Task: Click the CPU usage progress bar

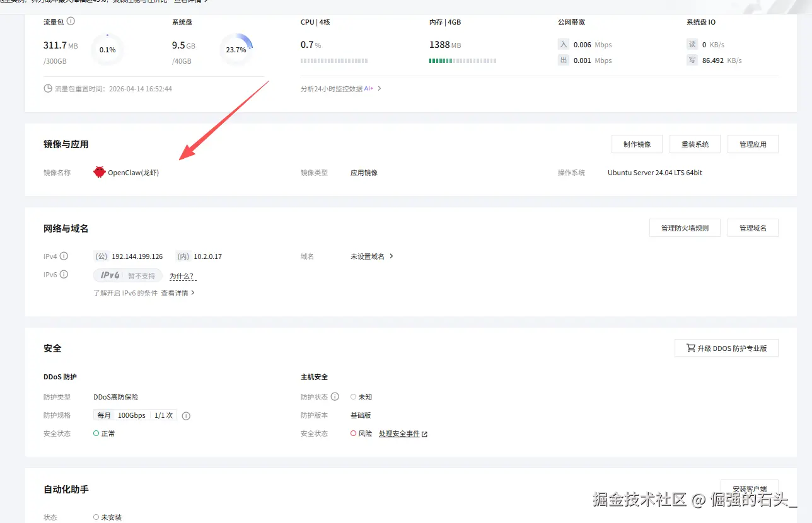Action: coord(334,61)
